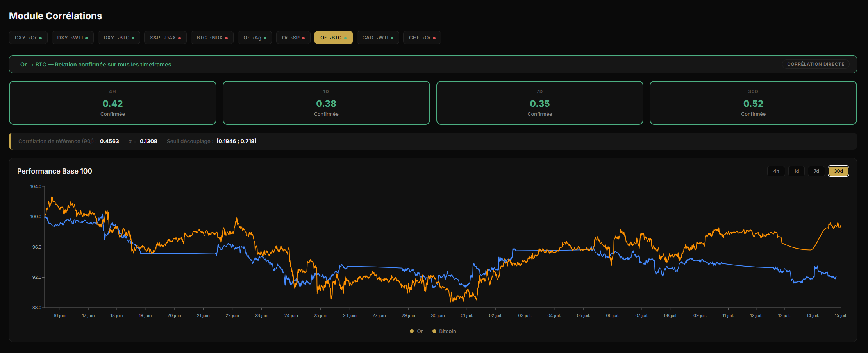Viewport: 868px width, 353px height.
Task: Open the CAD→WTI pair tab
Action: (x=377, y=38)
